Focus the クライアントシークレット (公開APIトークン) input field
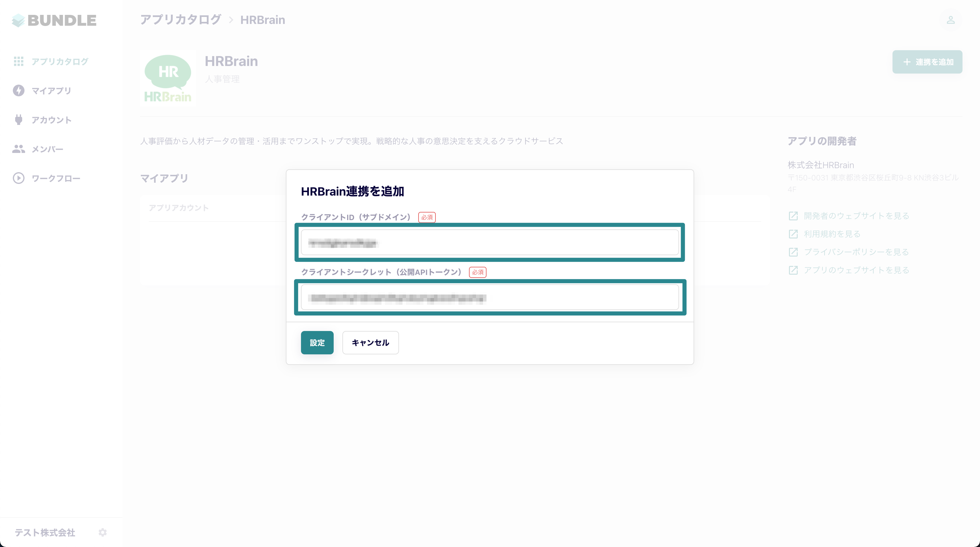This screenshot has height=547, width=980. (490, 297)
